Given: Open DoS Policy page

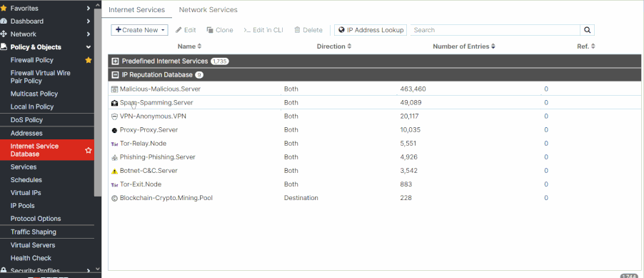Looking at the screenshot, I should [x=26, y=120].
